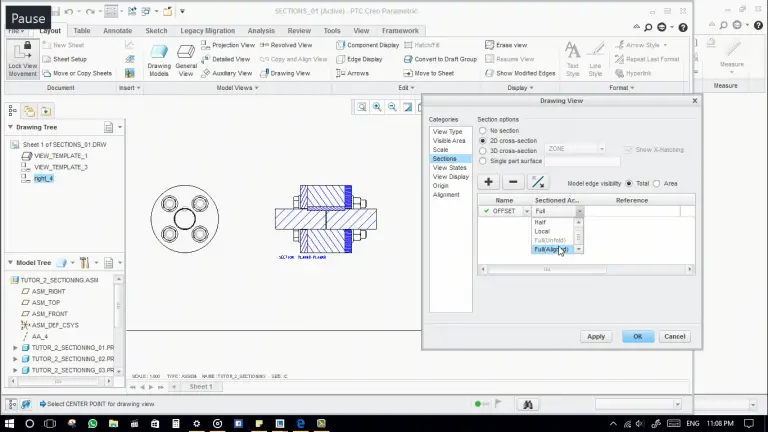Open the Windows Start menu
The width and height of the screenshot is (768, 432).
[9, 424]
